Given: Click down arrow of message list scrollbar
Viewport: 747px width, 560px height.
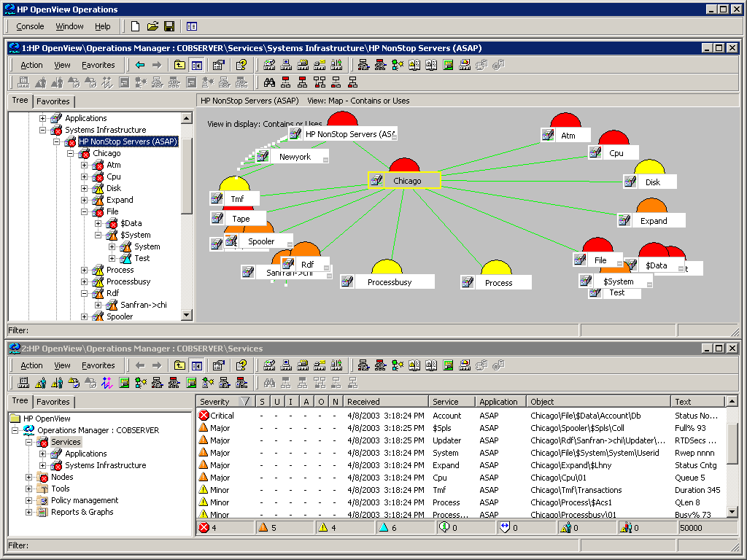Looking at the screenshot, I should 732,512.
